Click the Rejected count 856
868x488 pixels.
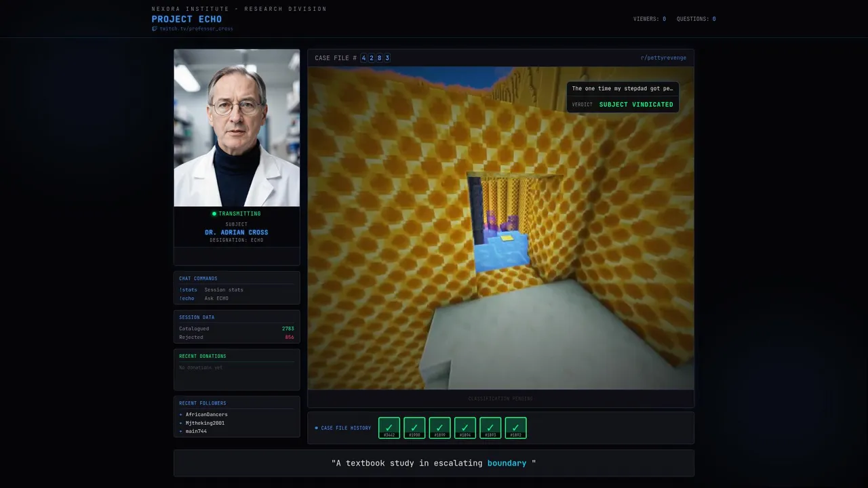(x=290, y=337)
